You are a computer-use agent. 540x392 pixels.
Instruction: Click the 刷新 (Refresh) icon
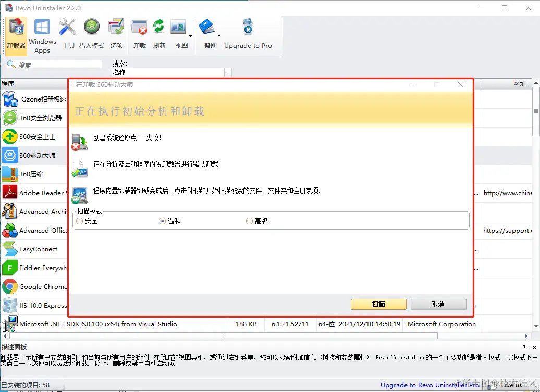(158, 27)
